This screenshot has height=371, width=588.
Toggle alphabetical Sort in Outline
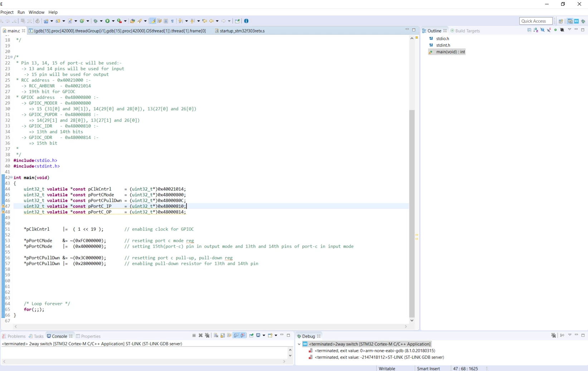point(536,30)
